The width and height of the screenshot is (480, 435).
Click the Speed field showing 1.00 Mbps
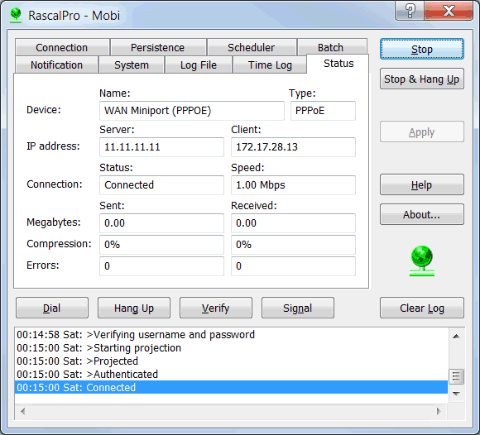point(293,185)
